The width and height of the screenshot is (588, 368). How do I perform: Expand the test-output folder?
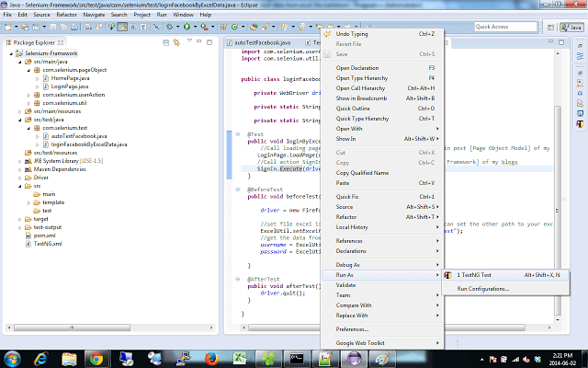pyautogui.click(x=20, y=227)
